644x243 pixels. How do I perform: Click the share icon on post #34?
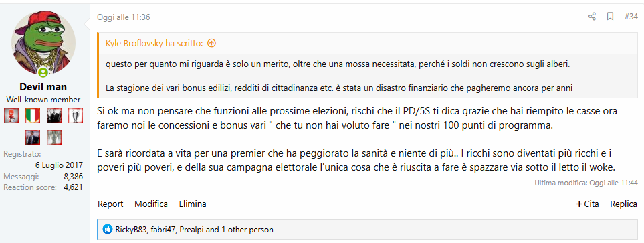click(x=592, y=17)
